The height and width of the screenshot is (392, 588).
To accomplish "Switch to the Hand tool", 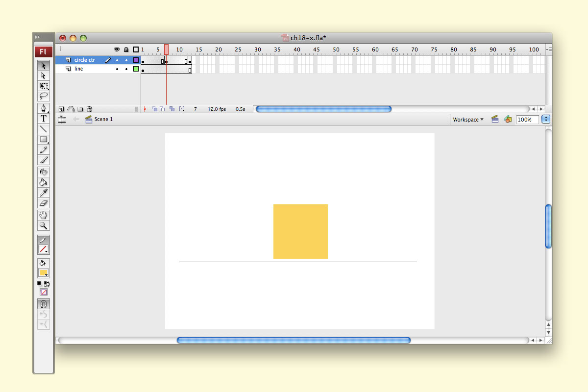I will (44, 215).
